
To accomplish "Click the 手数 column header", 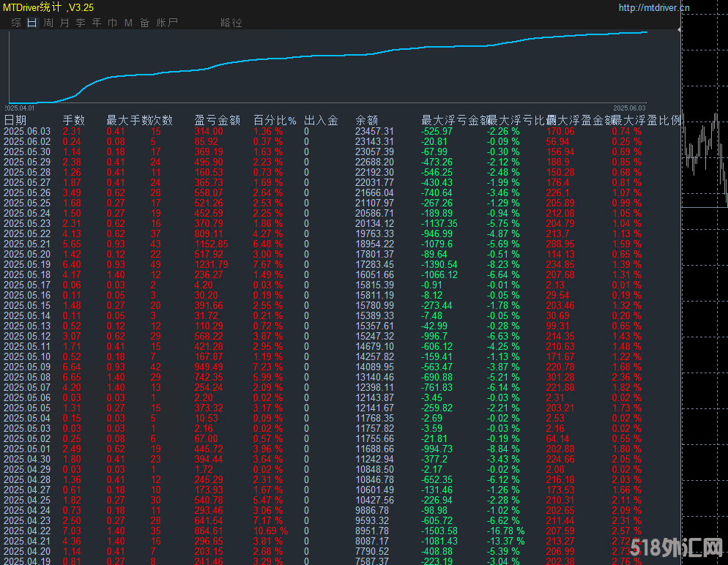I will pos(73,121).
